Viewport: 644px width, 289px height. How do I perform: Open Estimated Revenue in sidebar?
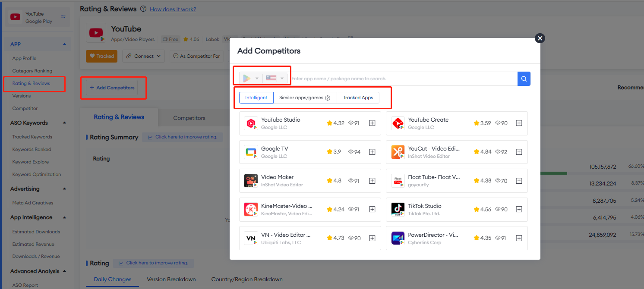(33, 244)
